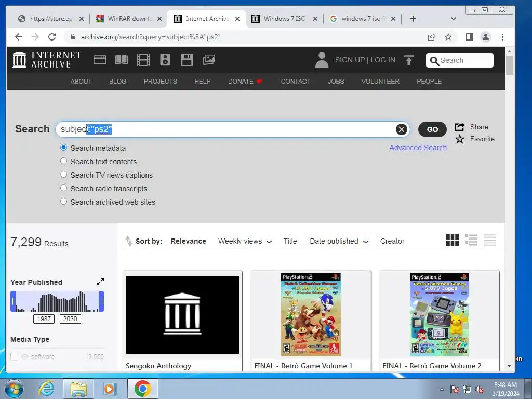Screen dimensions: 532x399
Task: Toggle visibility eye for software filter
Action: pyautogui.click(x=24, y=356)
